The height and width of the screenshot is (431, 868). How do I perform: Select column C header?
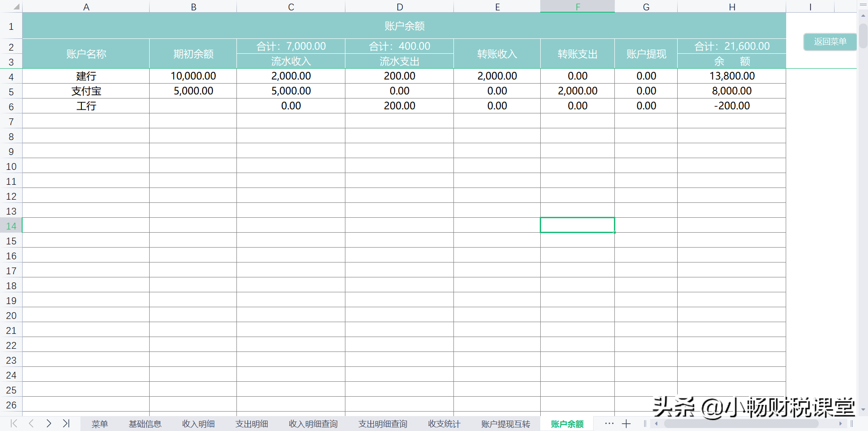(291, 7)
